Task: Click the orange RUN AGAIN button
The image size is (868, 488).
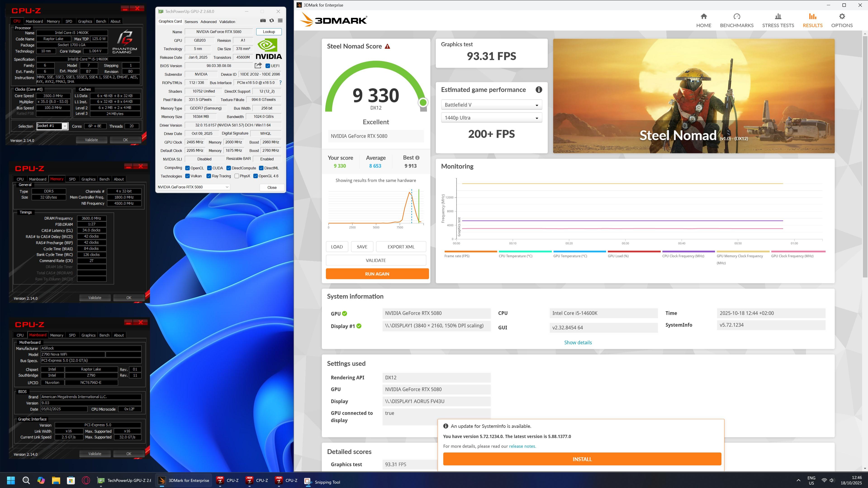Action: click(x=377, y=274)
